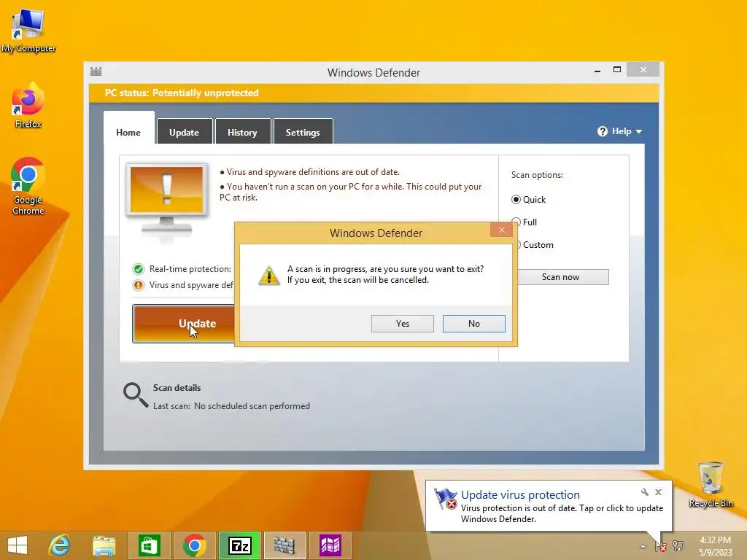Click 'No scheduled scan performed' text
The height and width of the screenshot is (560, 747).
252,406
